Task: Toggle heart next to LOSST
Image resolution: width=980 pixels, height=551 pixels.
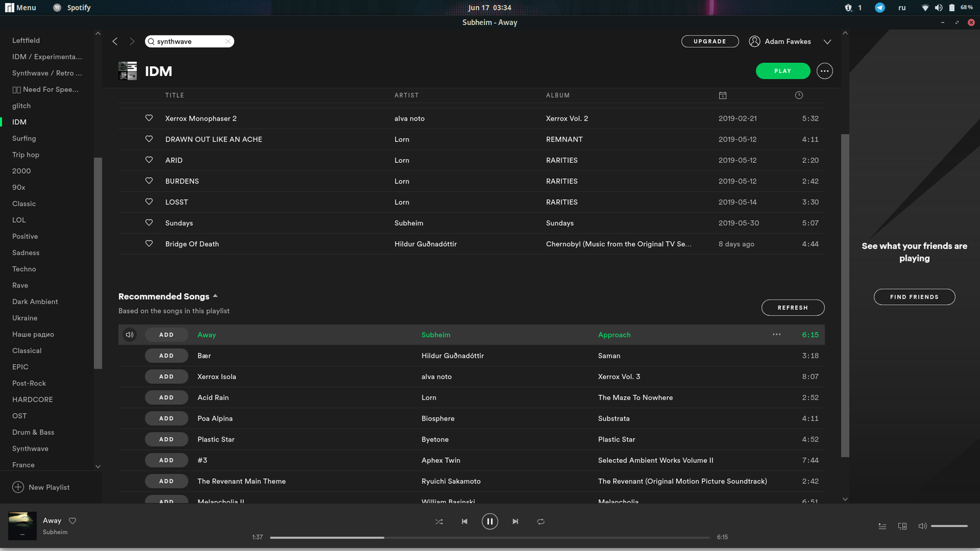Action: [x=149, y=201]
